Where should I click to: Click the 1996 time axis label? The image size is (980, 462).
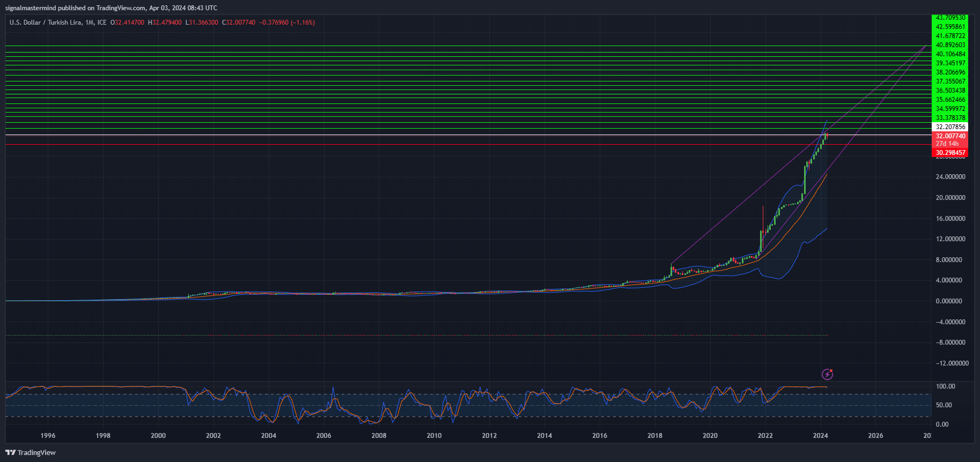[48, 436]
